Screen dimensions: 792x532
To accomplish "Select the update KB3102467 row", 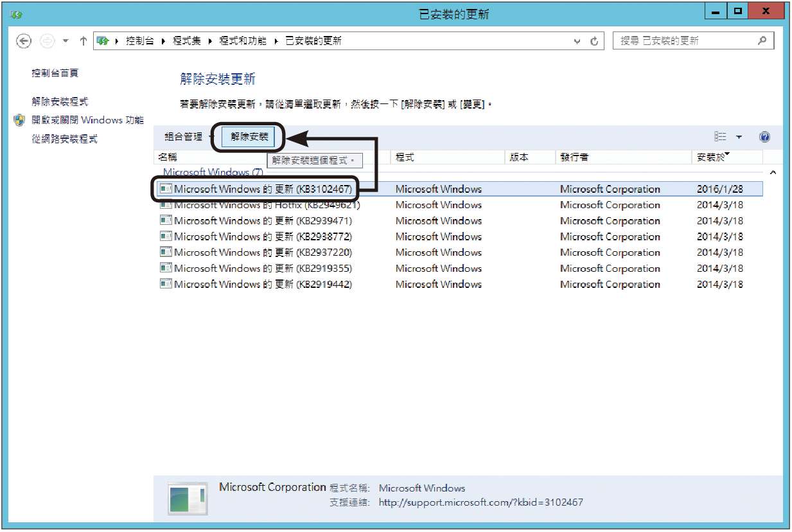I will click(461, 189).
